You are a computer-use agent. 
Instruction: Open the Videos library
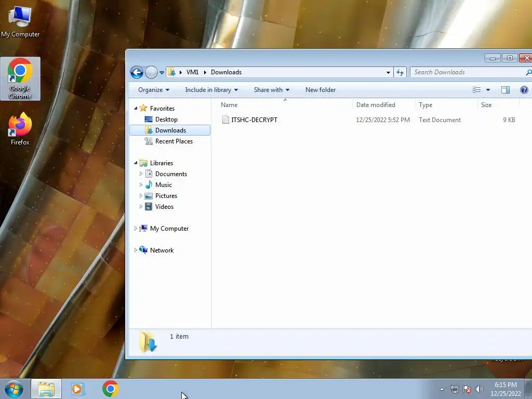164,207
